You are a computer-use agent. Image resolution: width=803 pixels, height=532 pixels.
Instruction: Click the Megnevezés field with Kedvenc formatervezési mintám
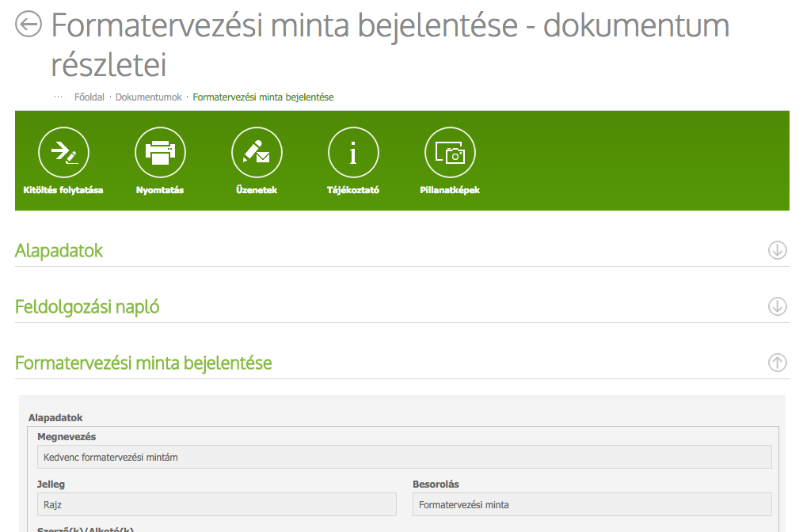[405, 458]
